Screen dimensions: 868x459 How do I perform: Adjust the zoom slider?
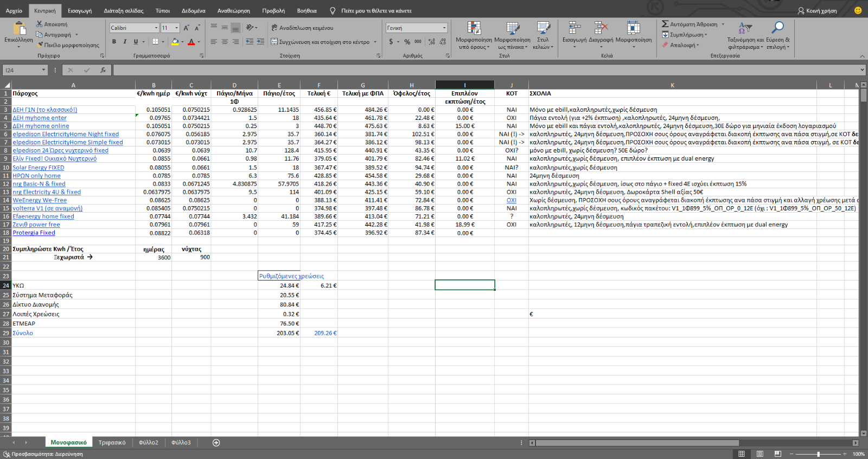pos(818,454)
